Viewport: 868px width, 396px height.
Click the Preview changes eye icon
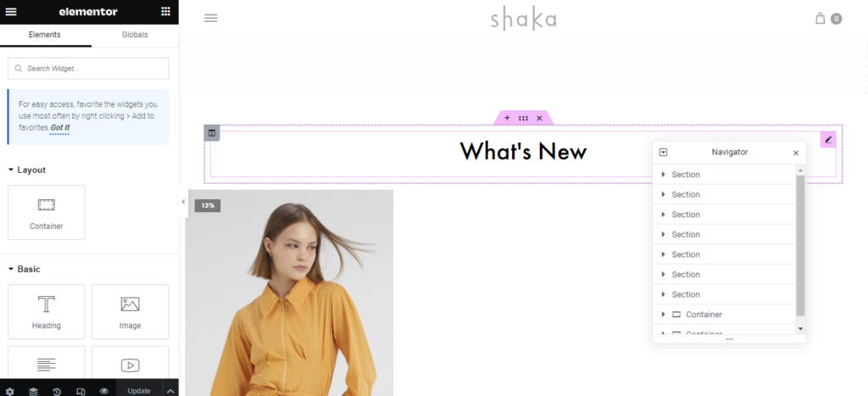pos(103,391)
